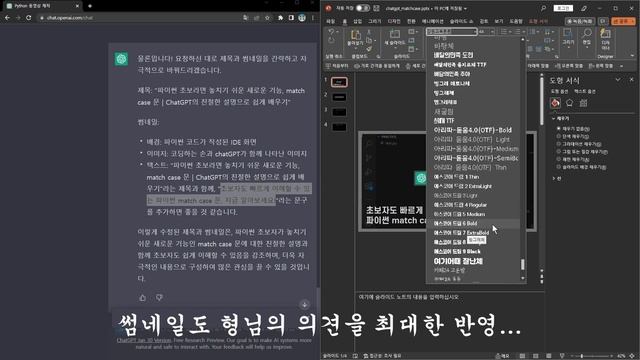Select slide 4 thumbnail
Viewport: 640px width, 360px height.
coord(339,127)
